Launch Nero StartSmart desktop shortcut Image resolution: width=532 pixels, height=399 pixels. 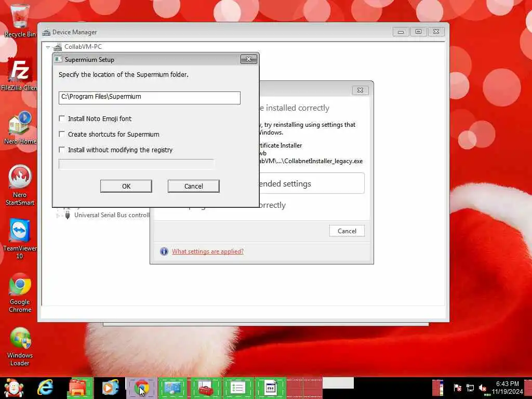[20, 185]
